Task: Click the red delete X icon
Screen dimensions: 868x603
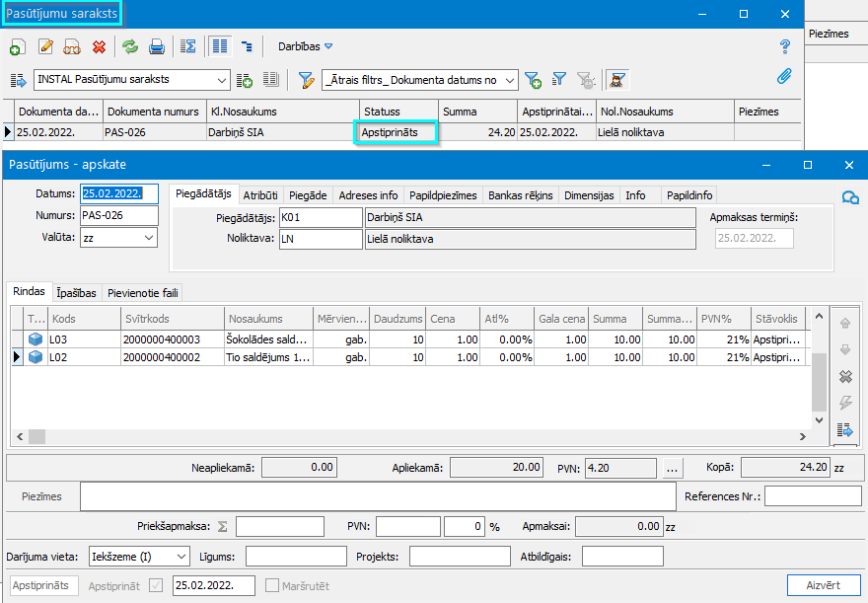Action: [99, 46]
